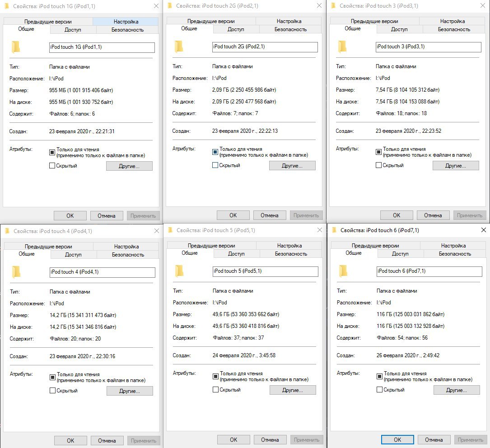This screenshot has height=448, width=490.
Task: Click folder icon in iPod touch 3 properties
Action: coord(342,47)
